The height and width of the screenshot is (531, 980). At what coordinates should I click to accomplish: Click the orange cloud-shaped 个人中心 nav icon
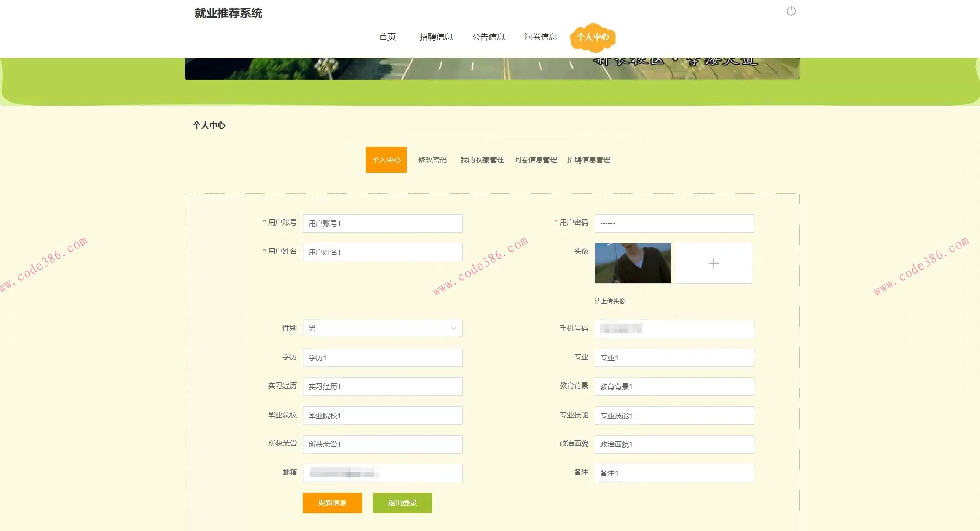[593, 37]
